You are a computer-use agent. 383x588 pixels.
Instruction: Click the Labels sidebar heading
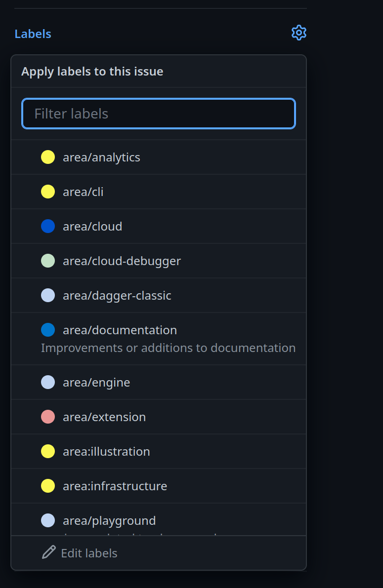(33, 34)
